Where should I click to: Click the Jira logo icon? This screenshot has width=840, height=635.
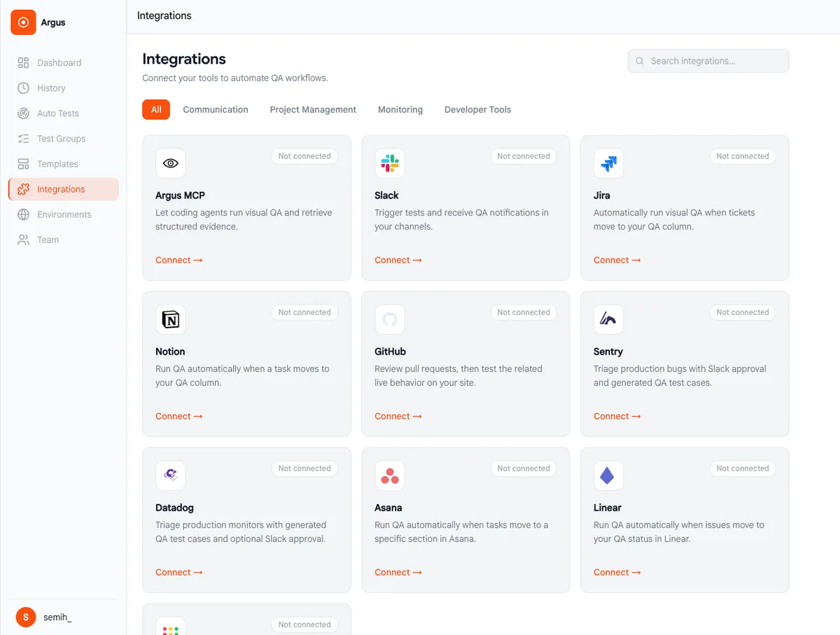coord(609,163)
